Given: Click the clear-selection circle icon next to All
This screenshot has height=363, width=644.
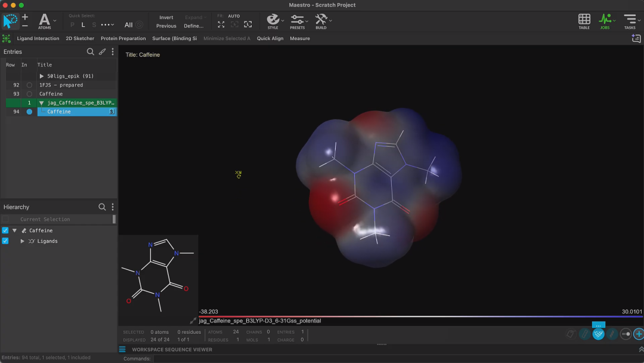Looking at the screenshot, I should click(x=139, y=24).
